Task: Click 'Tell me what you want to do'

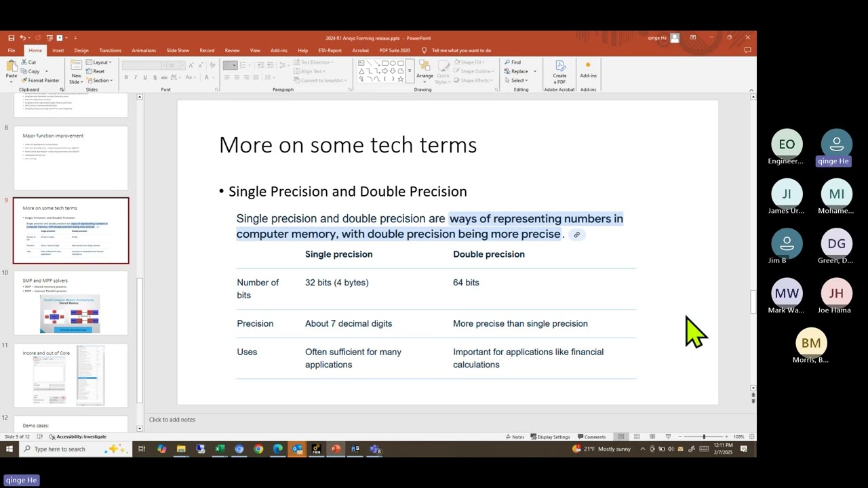Action: [x=461, y=50]
